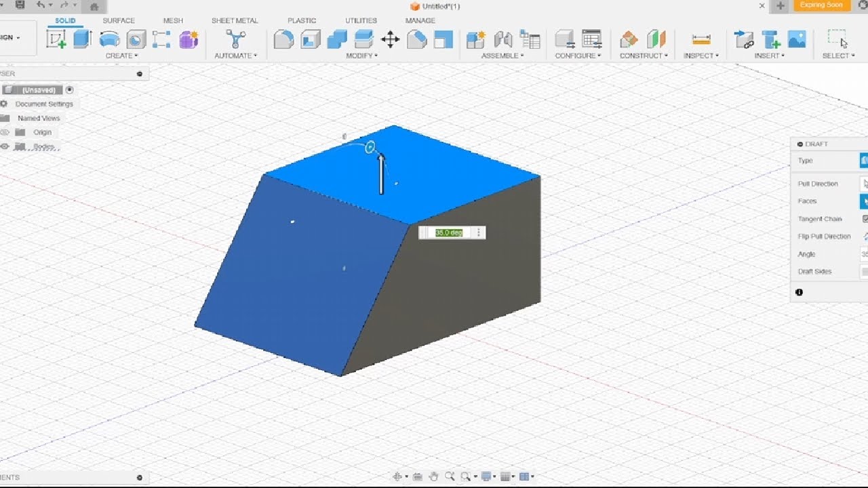This screenshot has height=488, width=868.
Task: Activate the Measure tool
Action: tap(701, 39)
